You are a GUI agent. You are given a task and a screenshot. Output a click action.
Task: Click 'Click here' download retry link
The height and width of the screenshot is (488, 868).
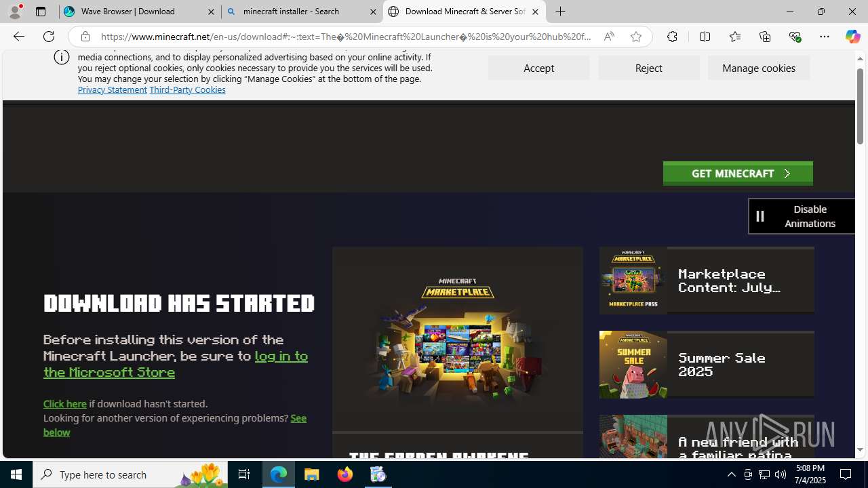point(65,403)
